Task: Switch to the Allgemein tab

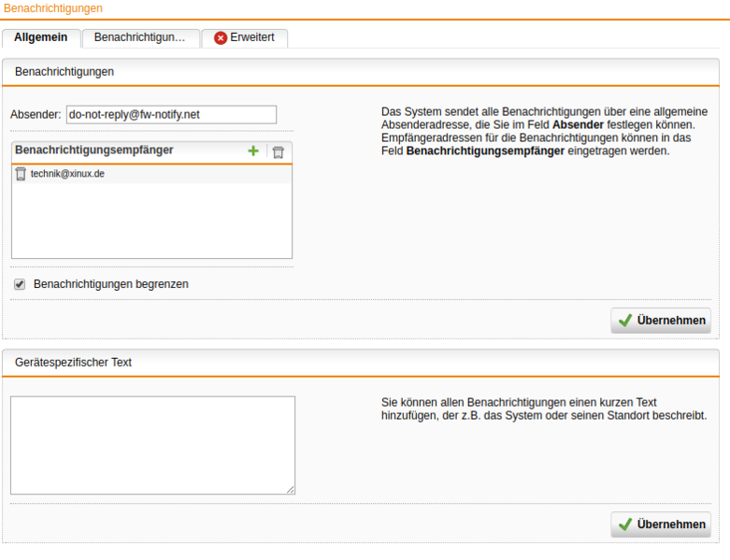Action: click(40, 38)
